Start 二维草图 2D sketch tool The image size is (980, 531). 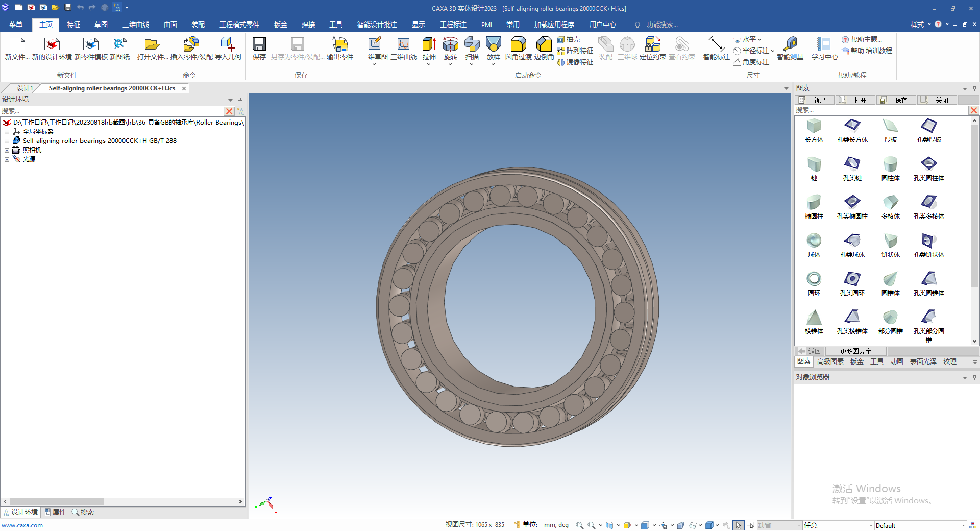point(375,47)
